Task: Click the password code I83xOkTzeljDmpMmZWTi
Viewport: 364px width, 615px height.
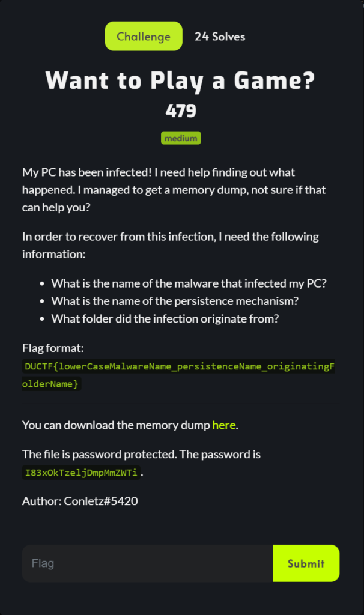Action: click(x=81, y=473)
